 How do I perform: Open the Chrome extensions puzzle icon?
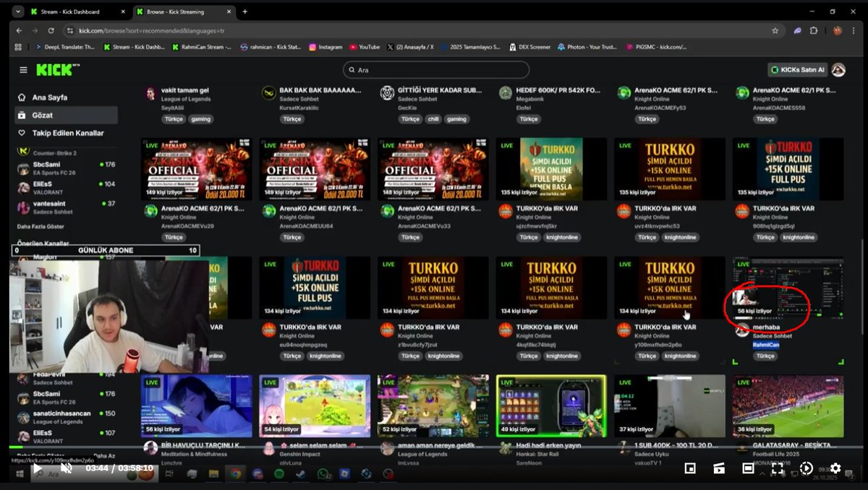pyautogui.click(x=814, y=30)
